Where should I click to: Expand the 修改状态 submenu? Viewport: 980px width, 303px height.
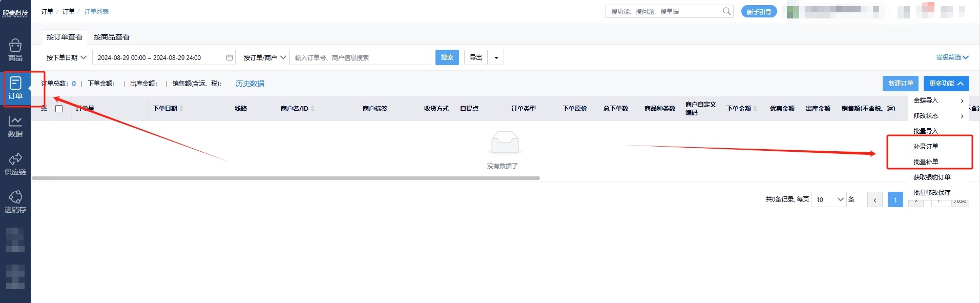939,116
